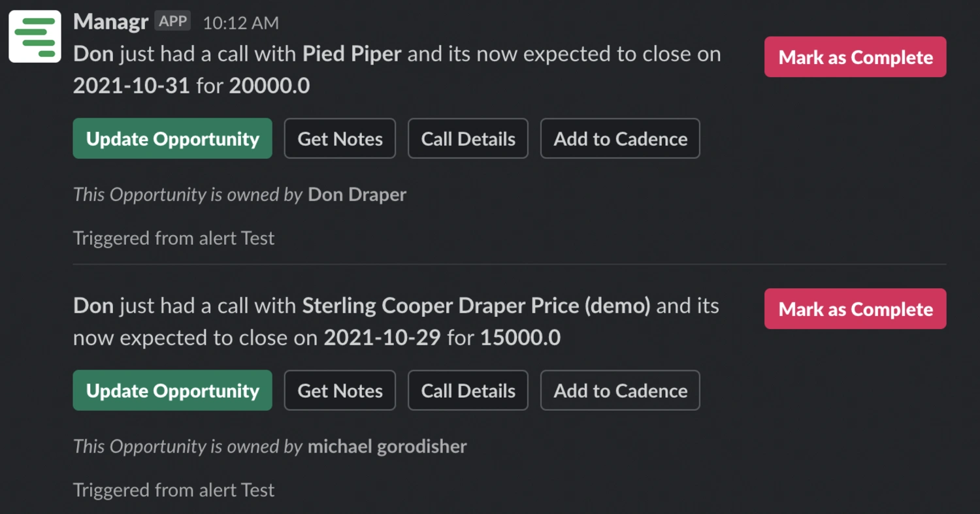Open the Managr sender name profile
The width and height of the screenshot is (980, 514).
(110, 22)
